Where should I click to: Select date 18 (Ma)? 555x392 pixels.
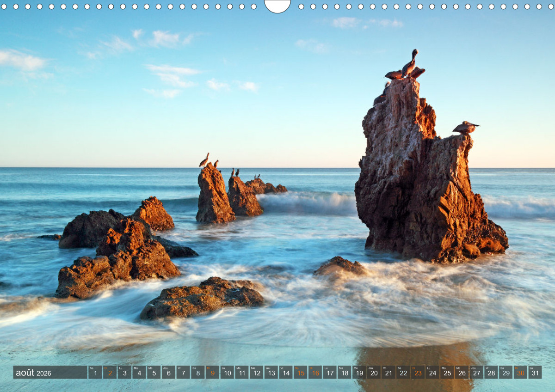pos(344,373)
